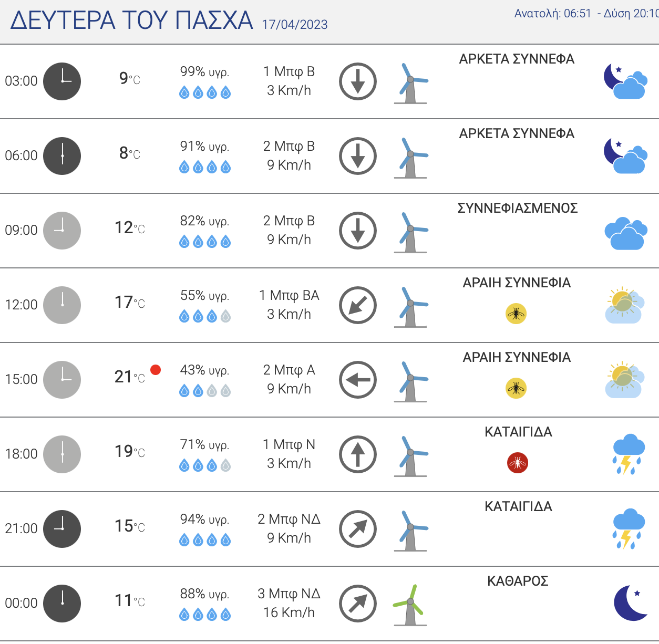Click the ΔΕΥΤΕΡΑ ΤΟΥ ΠΑΣΧΑ heading
659x644 pixels.
(x=132, y=21)
